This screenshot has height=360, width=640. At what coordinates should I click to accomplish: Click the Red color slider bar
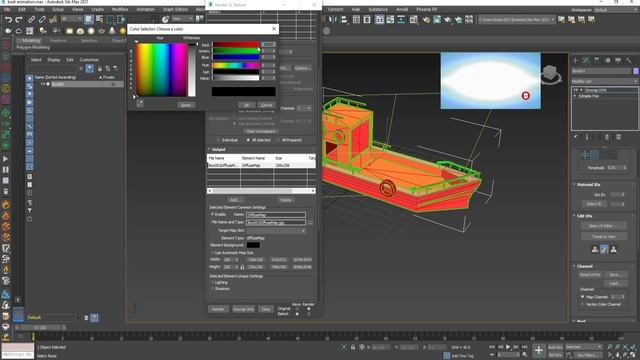236,44
